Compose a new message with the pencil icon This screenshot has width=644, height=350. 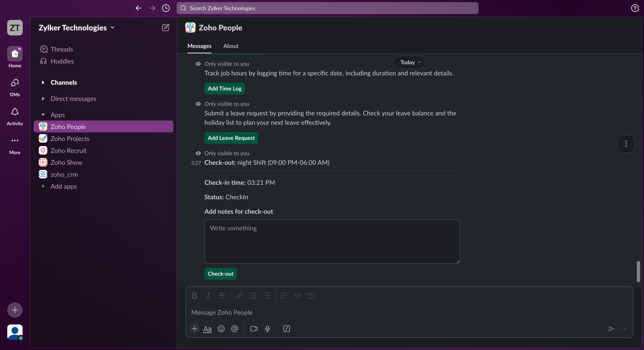tap(166, 28)
